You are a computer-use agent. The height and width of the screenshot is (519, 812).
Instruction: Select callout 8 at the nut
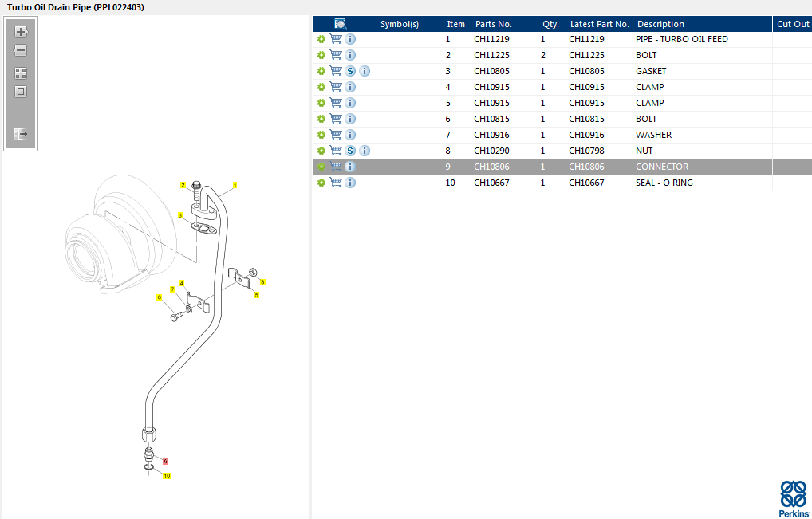[263, 282]
